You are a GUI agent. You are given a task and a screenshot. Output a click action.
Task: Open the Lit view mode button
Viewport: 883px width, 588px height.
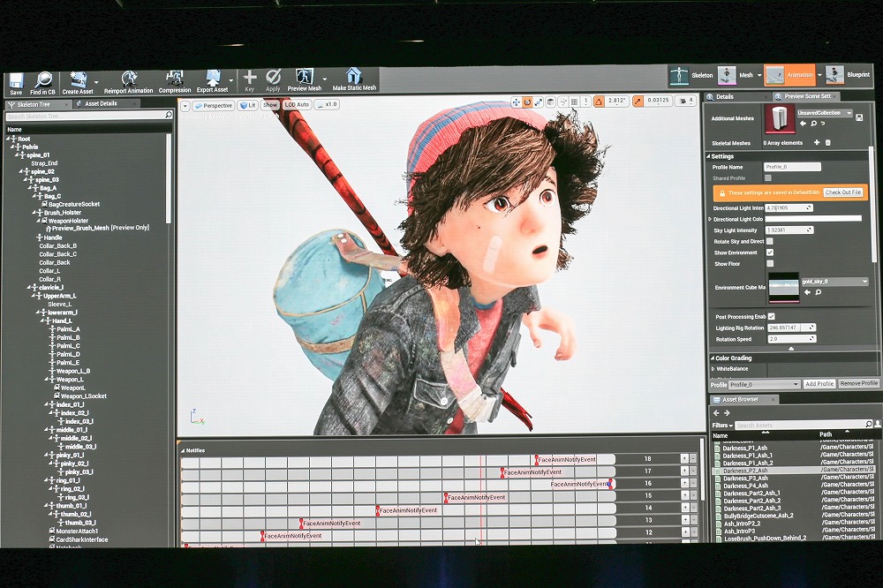(247, 105)
